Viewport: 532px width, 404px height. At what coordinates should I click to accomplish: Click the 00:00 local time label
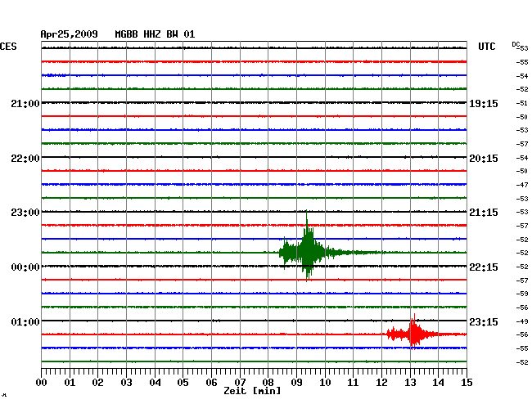(25, 267)
